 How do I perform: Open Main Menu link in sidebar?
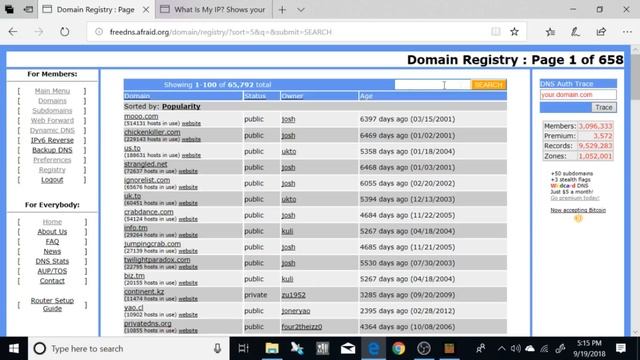[x=52, y=91]
